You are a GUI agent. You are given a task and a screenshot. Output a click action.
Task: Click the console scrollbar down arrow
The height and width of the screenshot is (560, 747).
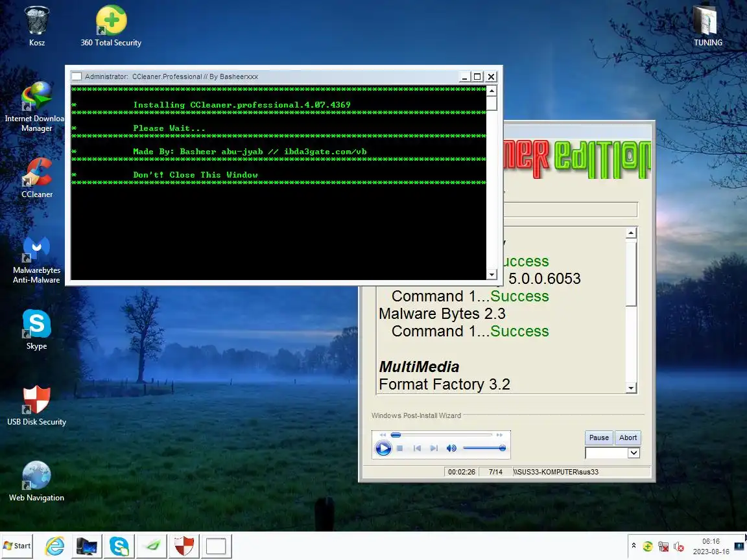492,275
